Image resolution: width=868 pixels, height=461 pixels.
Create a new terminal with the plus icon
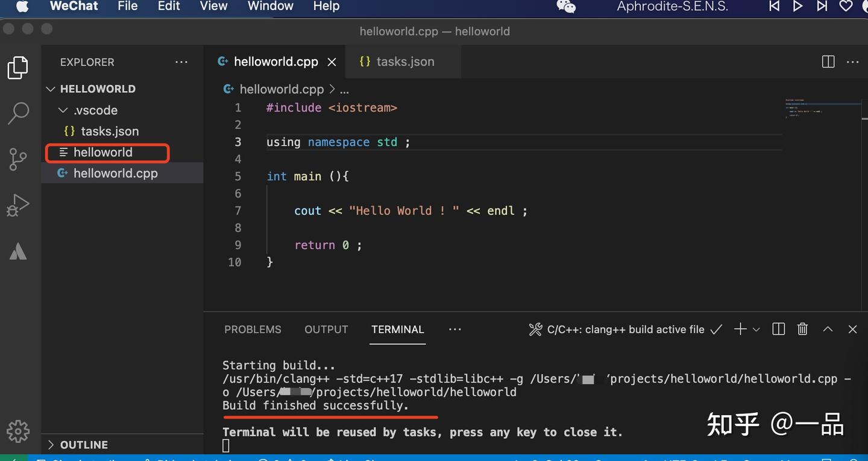(740, 329)
